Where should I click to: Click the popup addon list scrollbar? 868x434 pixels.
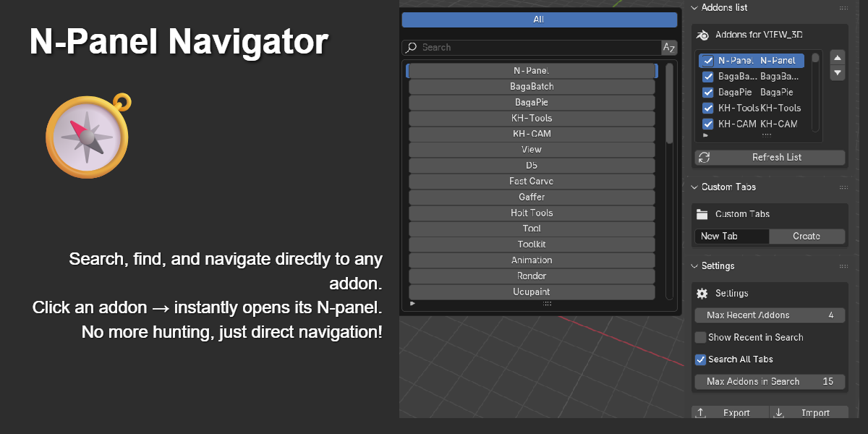669,103
